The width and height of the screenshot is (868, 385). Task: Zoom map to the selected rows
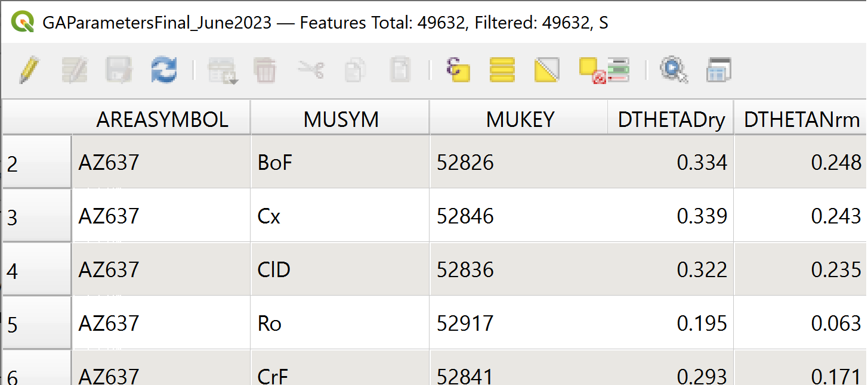(x=674, y=70)
